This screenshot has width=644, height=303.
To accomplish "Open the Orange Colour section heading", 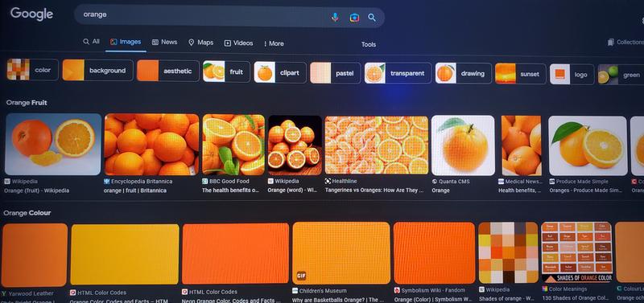I will (x=27, y=213).
